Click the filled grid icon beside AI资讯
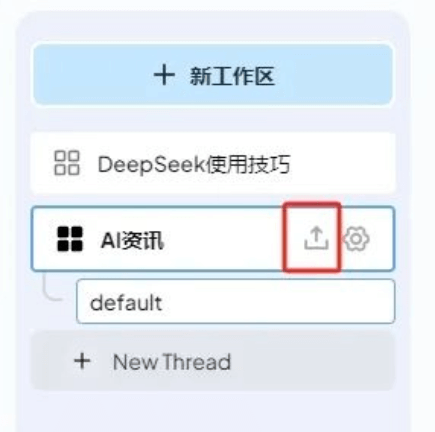Image resolution: width=435 pixels, height=432 pixels. (x=70, y=239)
